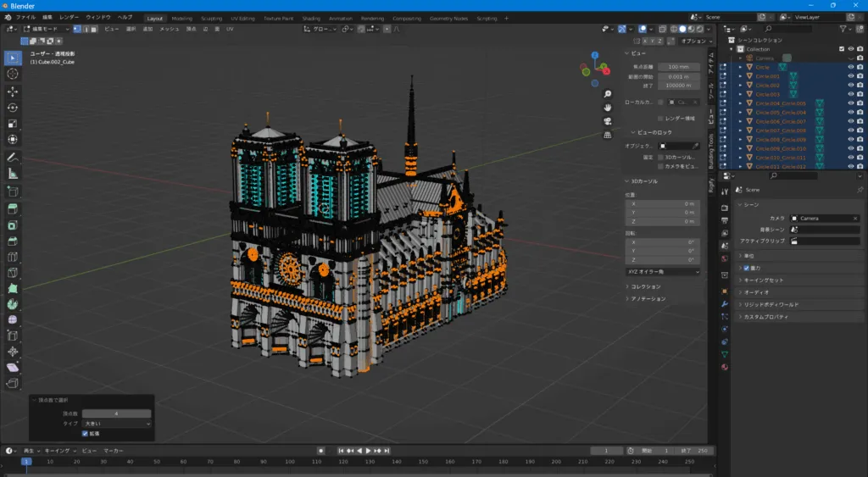Activate the Transform tool
The image size is (868, 477).
pyautogui.click(x=13, y=140)
